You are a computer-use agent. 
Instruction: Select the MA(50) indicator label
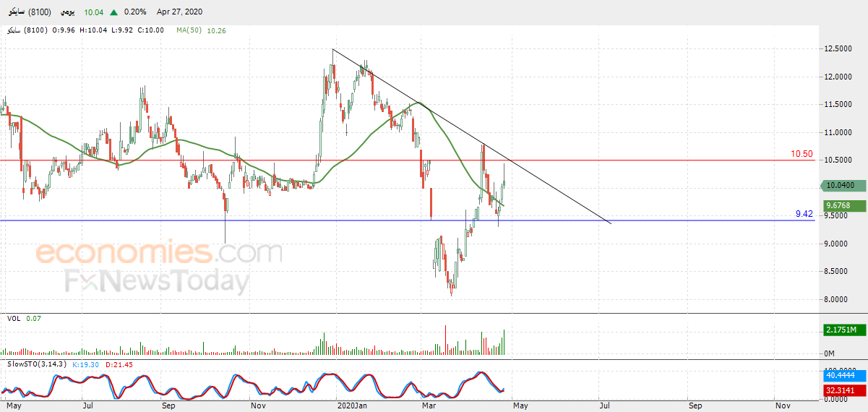point(190,30)
